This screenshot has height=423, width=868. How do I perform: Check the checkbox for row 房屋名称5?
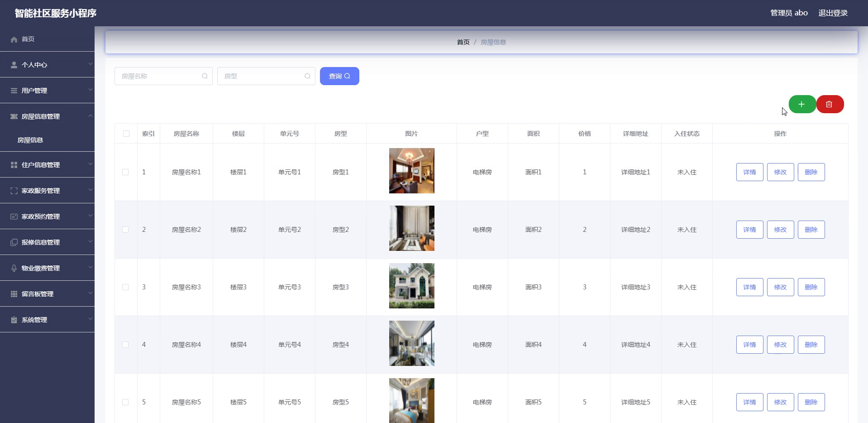pos(125,402)
